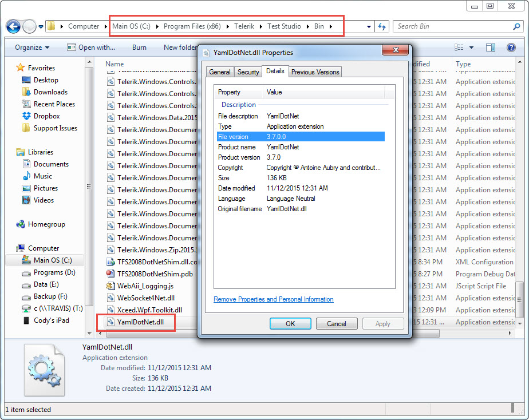Open Pictures library
This screenshot has width=529, height=420.
coord(46,188)
